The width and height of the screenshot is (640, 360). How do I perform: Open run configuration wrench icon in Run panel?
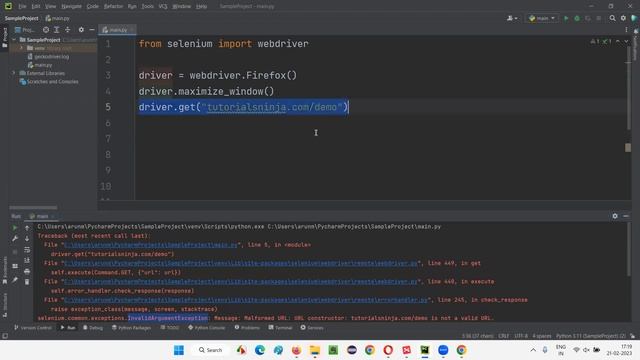[x=15, y=238]
